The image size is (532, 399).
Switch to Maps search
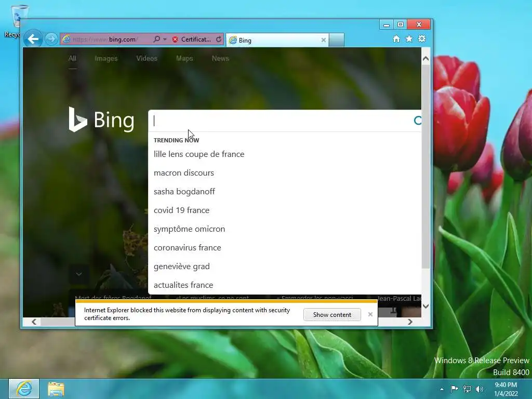(184, 58)
